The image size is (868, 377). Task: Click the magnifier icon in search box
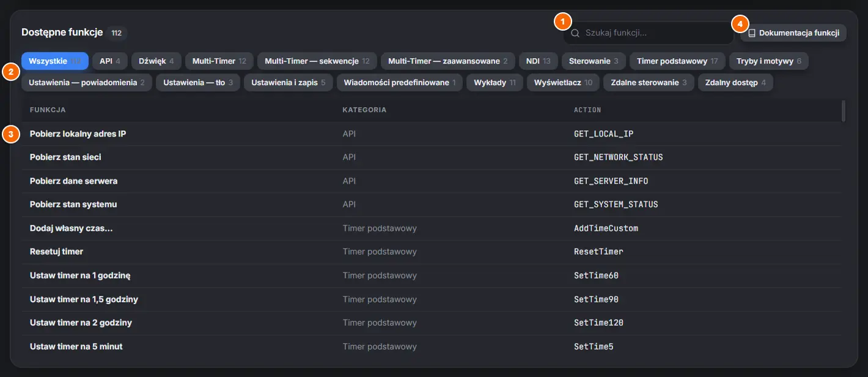click(x=575, y=33)
